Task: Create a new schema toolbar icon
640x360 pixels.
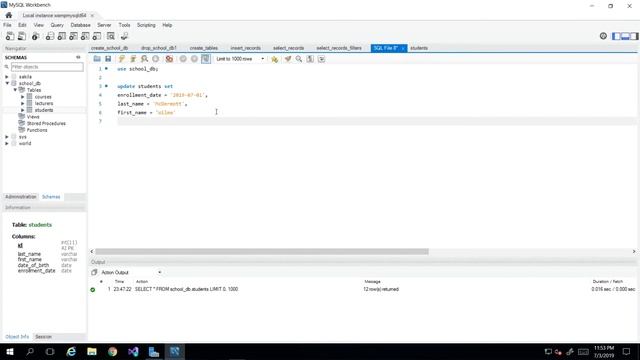Action: (x=50, y=36)
